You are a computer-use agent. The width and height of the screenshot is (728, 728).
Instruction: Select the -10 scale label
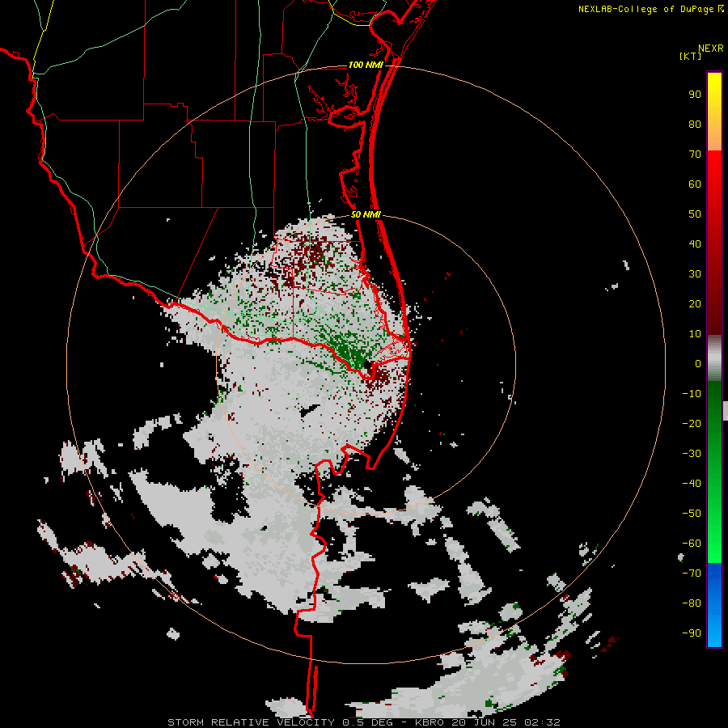click(692, 394)
